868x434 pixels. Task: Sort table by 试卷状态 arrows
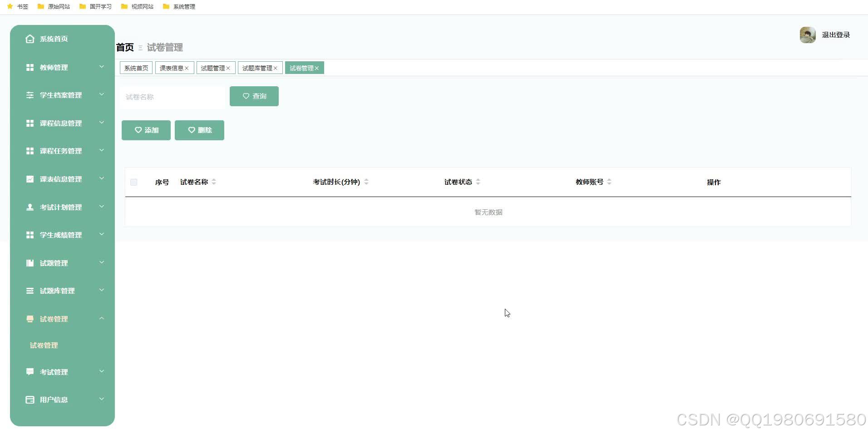click(478, 182)
